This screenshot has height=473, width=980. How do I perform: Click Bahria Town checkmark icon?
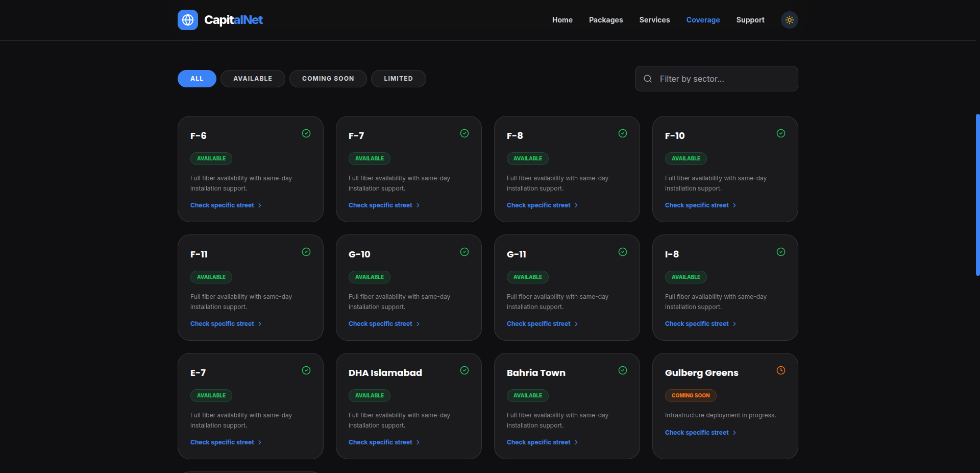(x=623, y=370)
